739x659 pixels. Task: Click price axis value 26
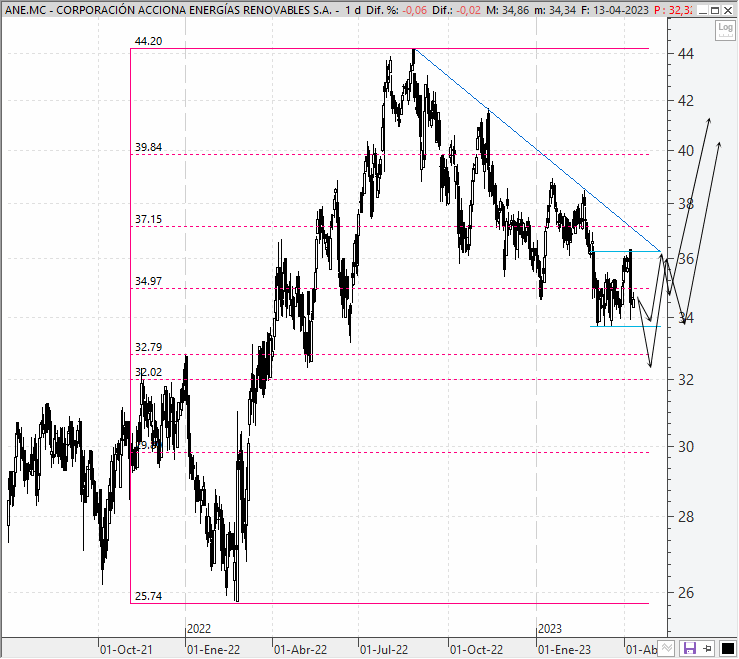click(686, 593)
